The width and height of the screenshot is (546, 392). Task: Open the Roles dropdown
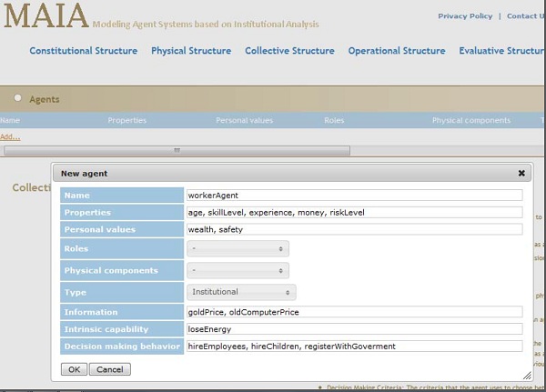click(238, 249)
